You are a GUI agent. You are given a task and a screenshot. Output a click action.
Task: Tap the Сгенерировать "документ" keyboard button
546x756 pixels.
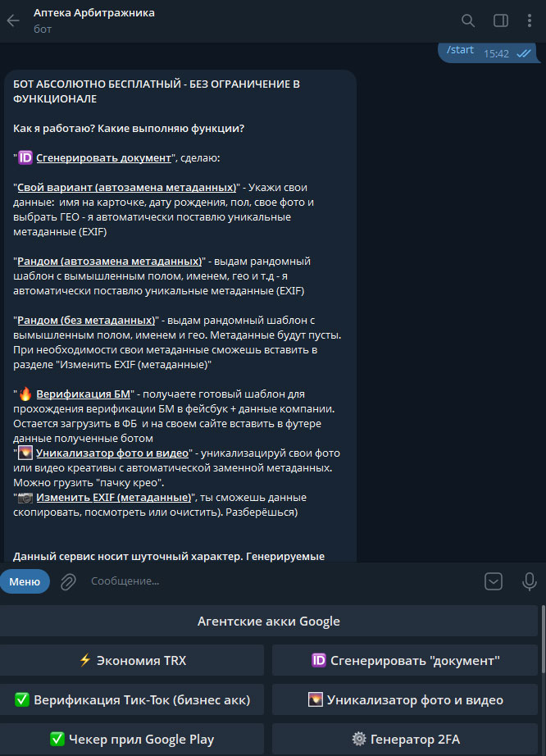coord(405,660)
